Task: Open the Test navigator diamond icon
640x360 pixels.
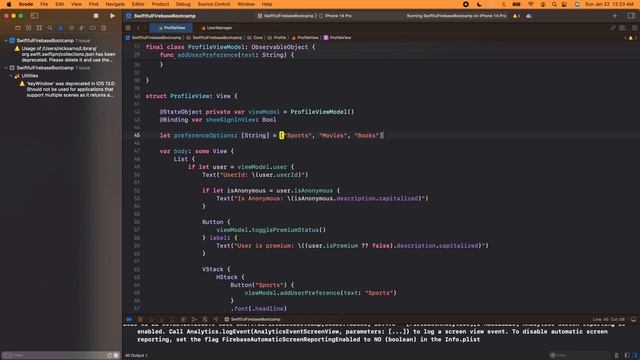Action: pos(71,28)
